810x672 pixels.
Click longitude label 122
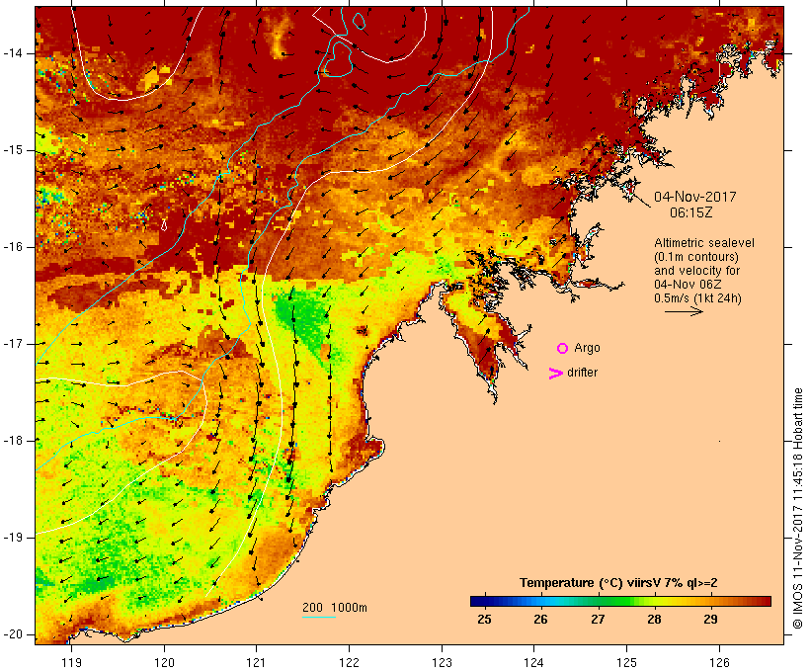click(x=349, y=662)
